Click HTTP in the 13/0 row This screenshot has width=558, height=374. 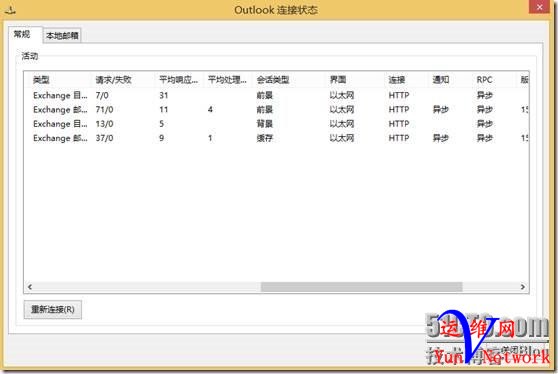click(399, 124)
